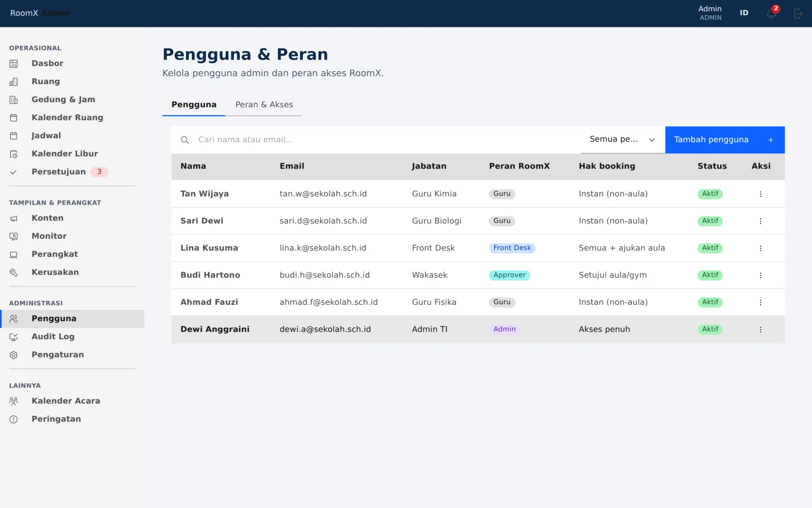Open actions menu for Sari Dewi
Image resolution: width=812 pixels, height=508 pixels.
(x=760, y=221)
